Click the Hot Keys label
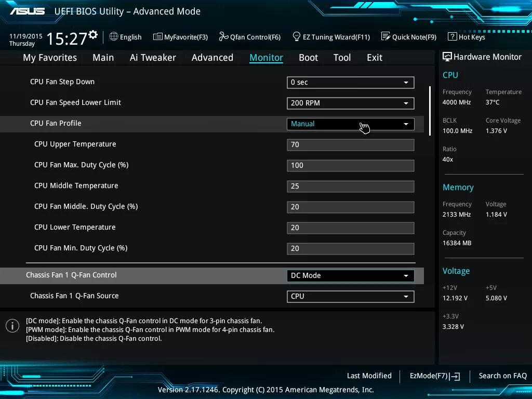 click(472, 37)
